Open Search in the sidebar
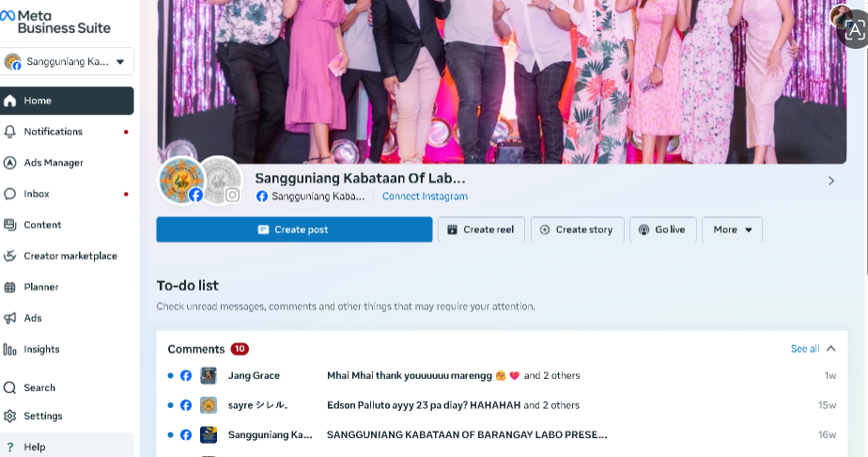 pos(67,387)
